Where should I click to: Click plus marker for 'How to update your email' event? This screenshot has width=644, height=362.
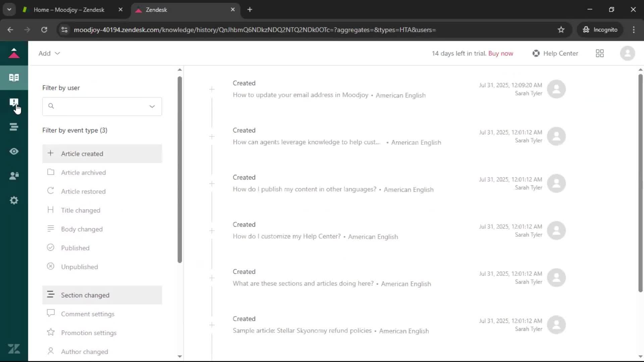click(212, 89)
